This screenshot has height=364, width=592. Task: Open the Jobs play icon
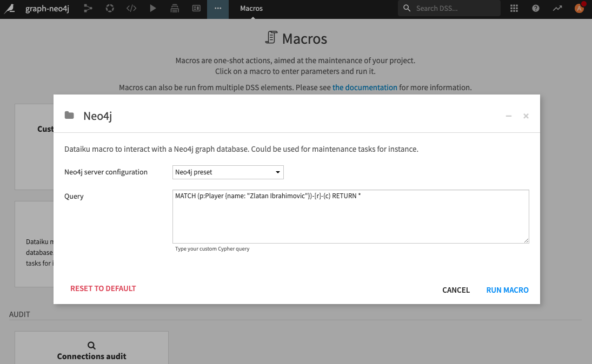coord(153,8)
